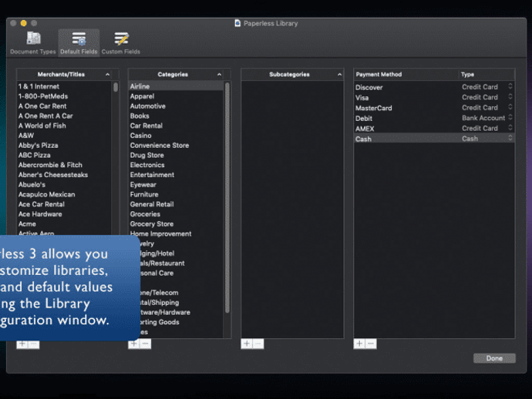Click the Done button
The image size is (532, 399).
pos(494,358)
